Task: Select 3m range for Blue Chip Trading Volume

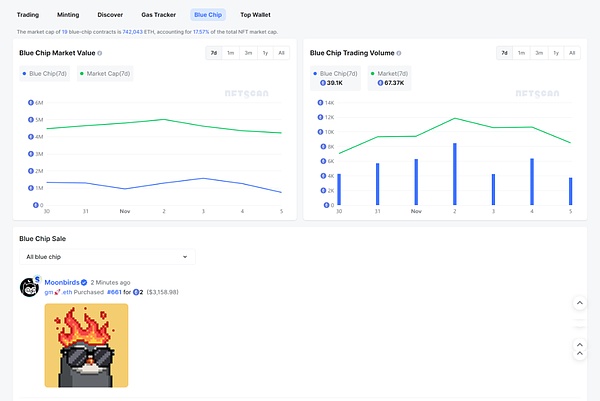Action: [x=538, y=52]
